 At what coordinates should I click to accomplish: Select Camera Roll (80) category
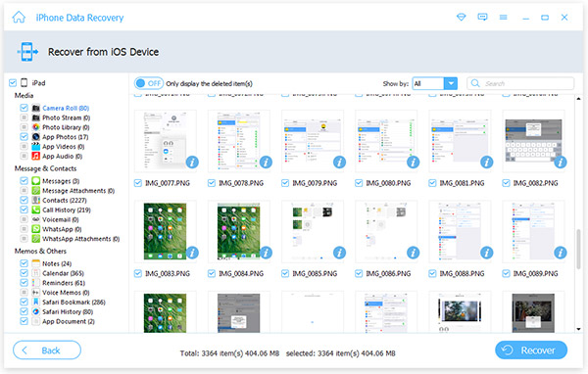coord(66,108)
